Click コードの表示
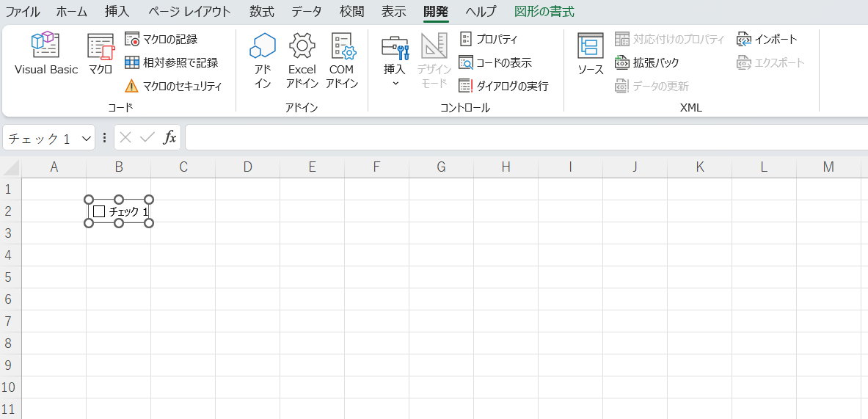Viewport: 868px width, 419px height. (x=495, y=62)
